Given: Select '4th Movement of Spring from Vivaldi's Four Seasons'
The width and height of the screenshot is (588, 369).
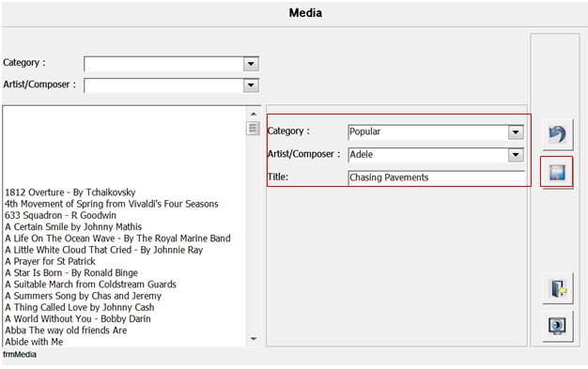Looking at the screenshot, I should (x=112, y=204).
